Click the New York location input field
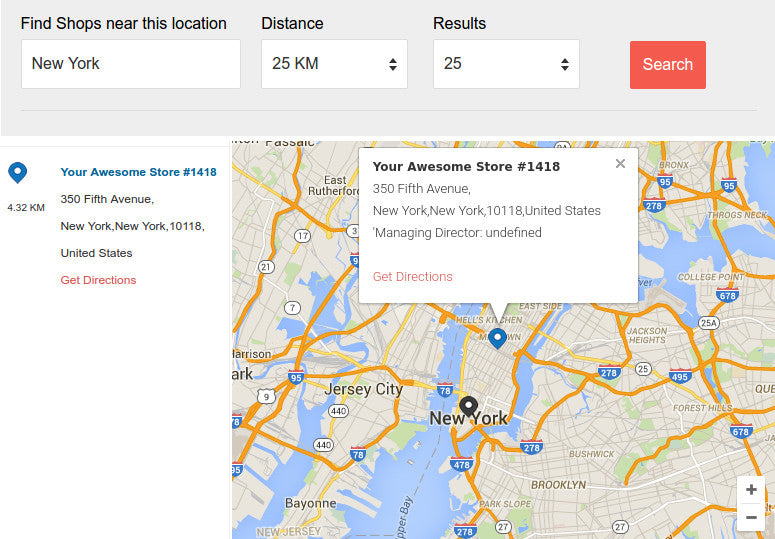The width and height of the screenshot is (775, 539). [131, 64]
